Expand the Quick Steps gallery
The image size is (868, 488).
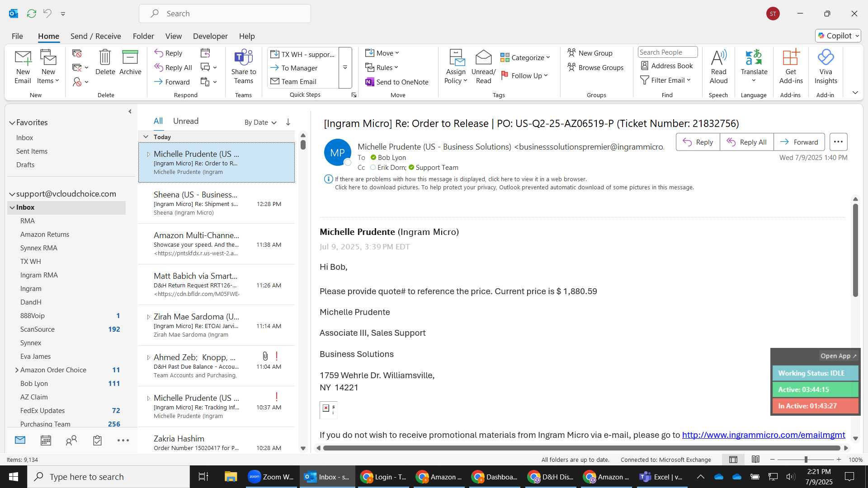(345, 68)
